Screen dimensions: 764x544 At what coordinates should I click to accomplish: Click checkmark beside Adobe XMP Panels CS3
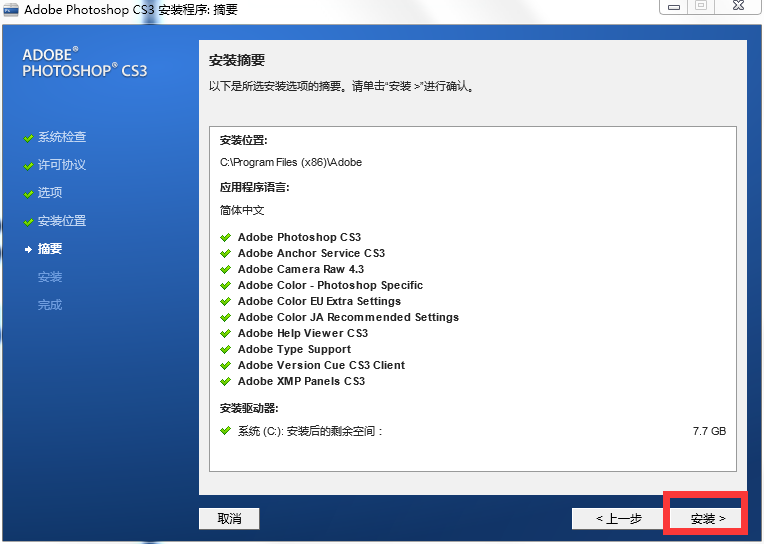pyautogui.click(x=225, y=382)
